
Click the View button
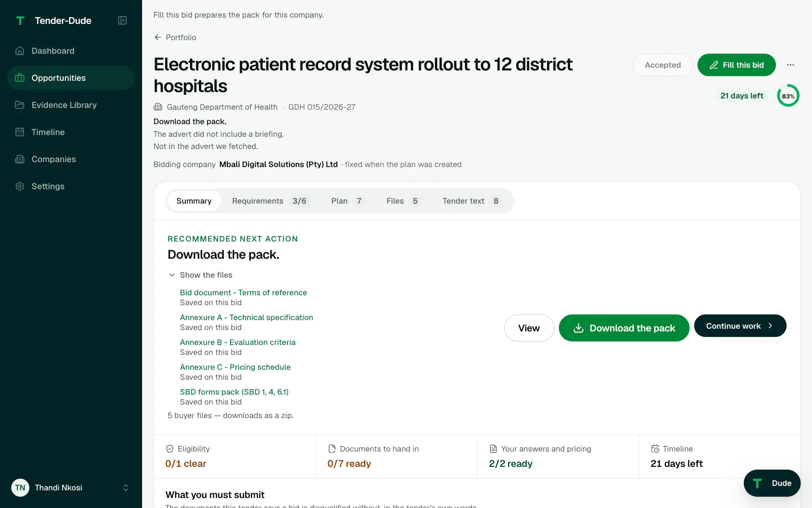[x=529, y=328]
